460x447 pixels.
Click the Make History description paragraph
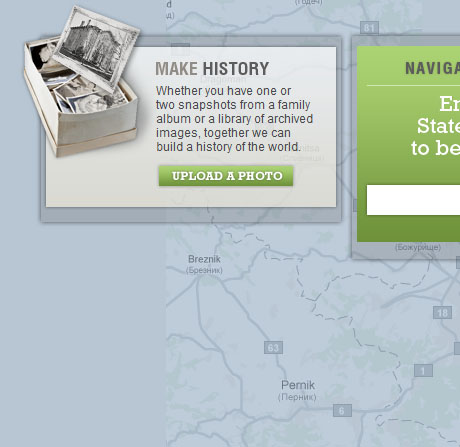(235, 119)
